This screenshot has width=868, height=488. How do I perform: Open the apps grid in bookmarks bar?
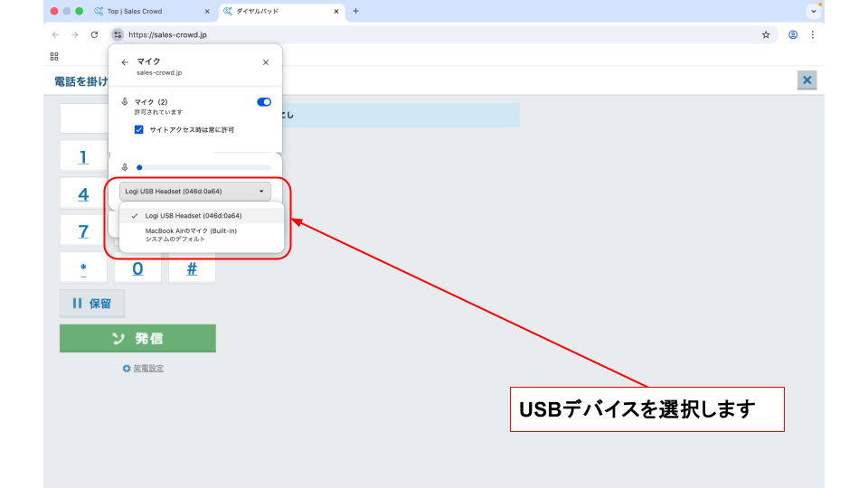pyautogui.click(x=54, y=56)
